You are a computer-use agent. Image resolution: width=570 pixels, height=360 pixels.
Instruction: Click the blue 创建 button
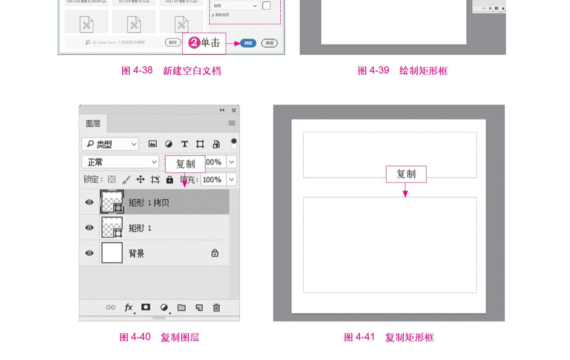(x=248, y=43)
